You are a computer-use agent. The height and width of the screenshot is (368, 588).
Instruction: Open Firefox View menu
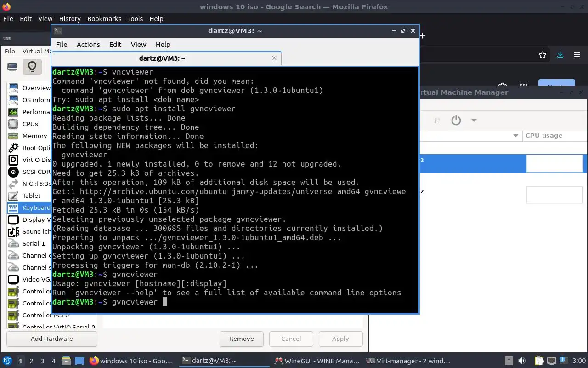click(45, 19)
